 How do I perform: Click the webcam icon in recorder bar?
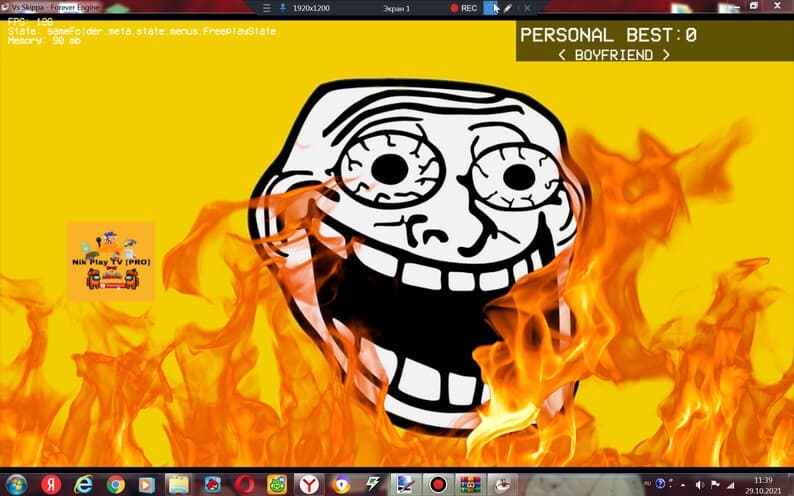pos(283,8)
